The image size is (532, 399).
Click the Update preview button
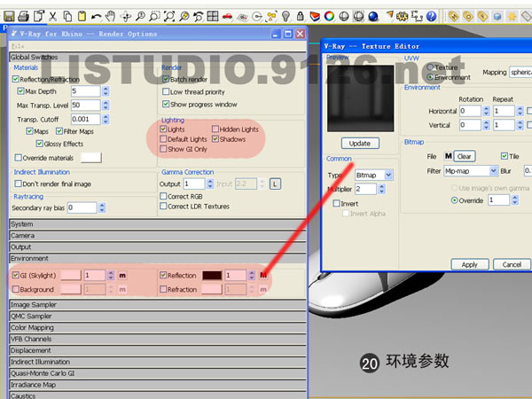click(x=360, y=143)
